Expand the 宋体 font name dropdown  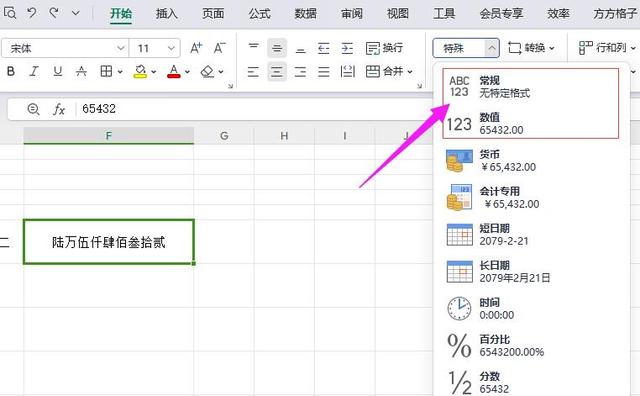point(121,48)
